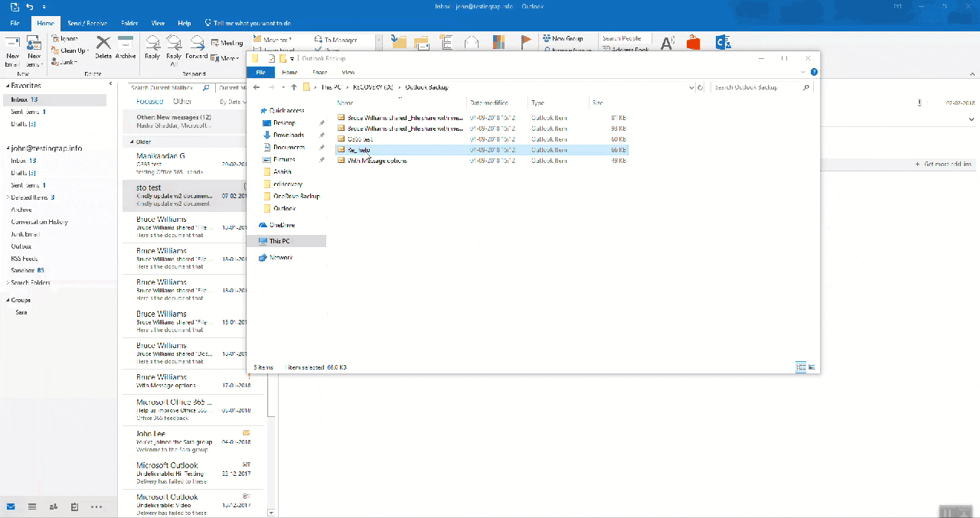Collapse the Favorites section in Outlook

7,86
